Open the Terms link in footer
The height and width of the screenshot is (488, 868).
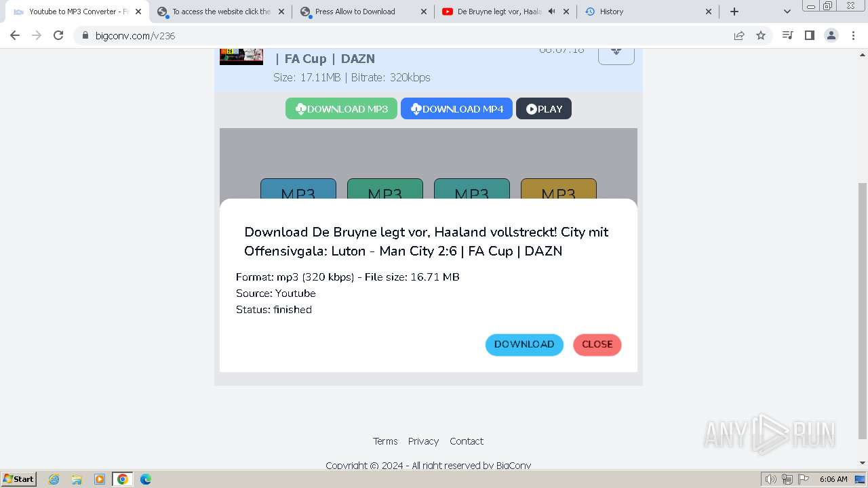click(385, 441)
